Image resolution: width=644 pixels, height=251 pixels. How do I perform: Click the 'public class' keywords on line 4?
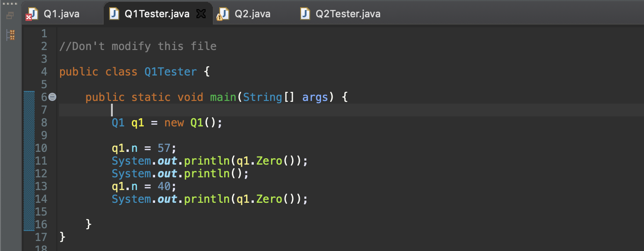point(98,71)
